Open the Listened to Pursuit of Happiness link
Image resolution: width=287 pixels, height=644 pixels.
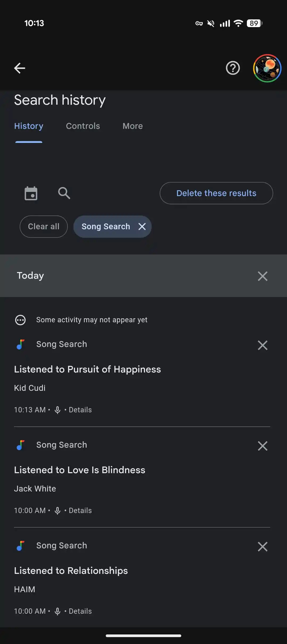coord(87,369)
